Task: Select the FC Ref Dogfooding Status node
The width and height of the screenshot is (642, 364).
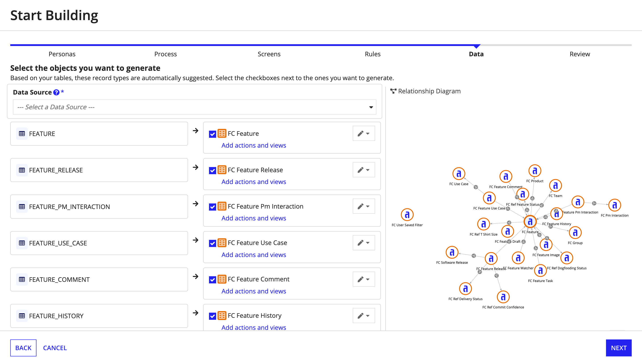Action: pos(567,258)
